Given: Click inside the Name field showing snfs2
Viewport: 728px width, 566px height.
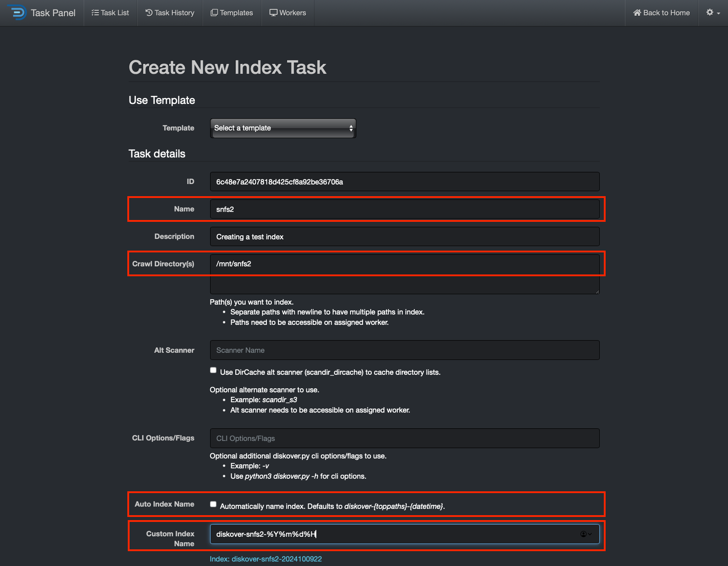Looking at the screenshot, I should coord(404,209).
